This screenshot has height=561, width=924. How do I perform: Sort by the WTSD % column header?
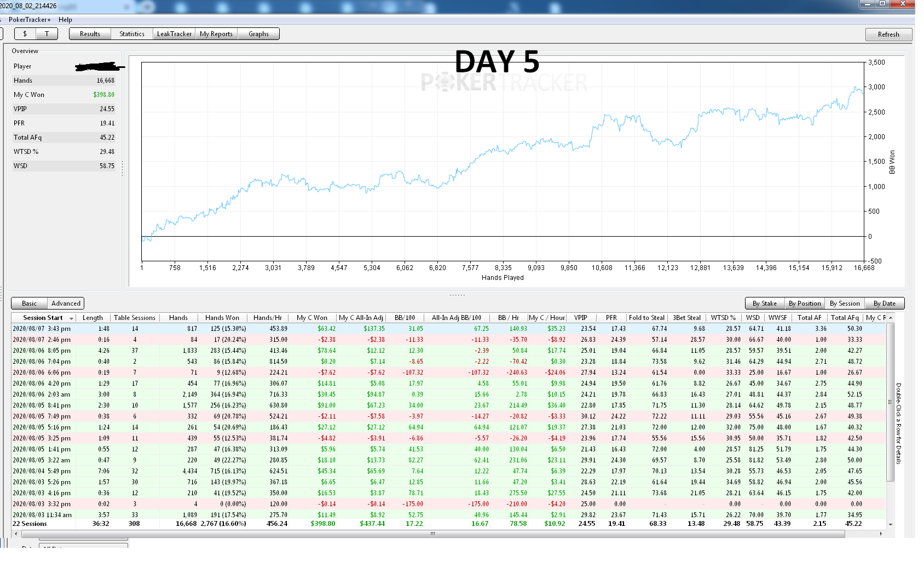click(x=723, y=318)
